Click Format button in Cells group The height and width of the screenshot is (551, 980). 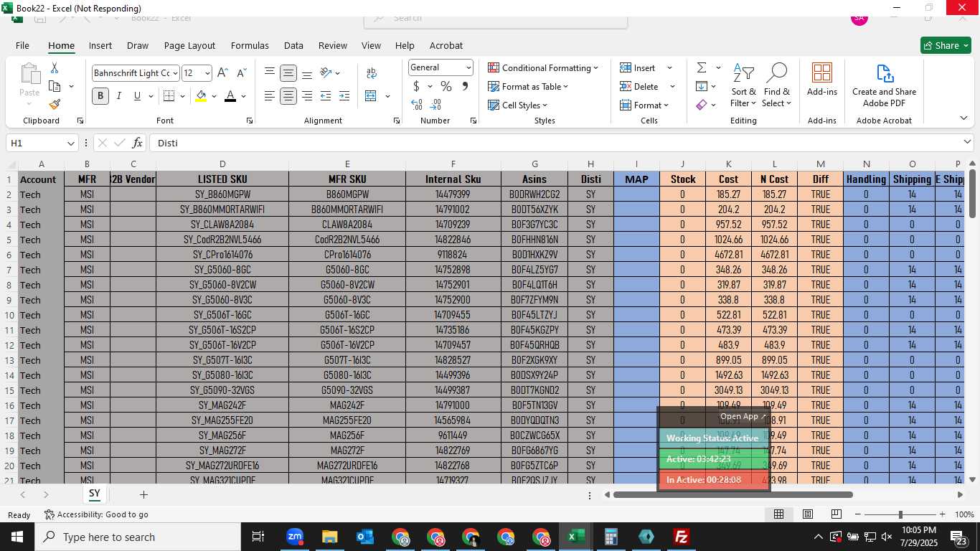pos(644,105)
